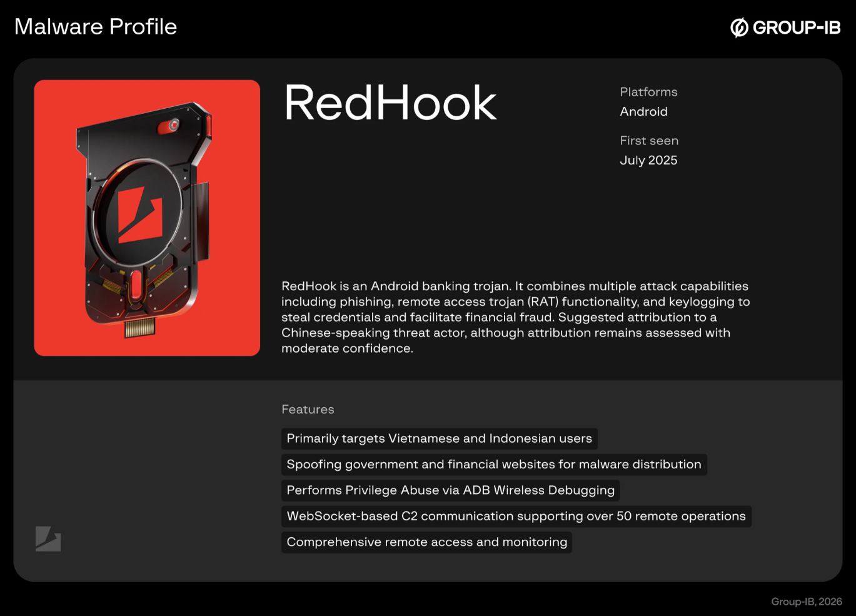Select the 'First seen' label
Image resolution: width=856 pixels, height=616 pixels.
click(x=649, y=141)
